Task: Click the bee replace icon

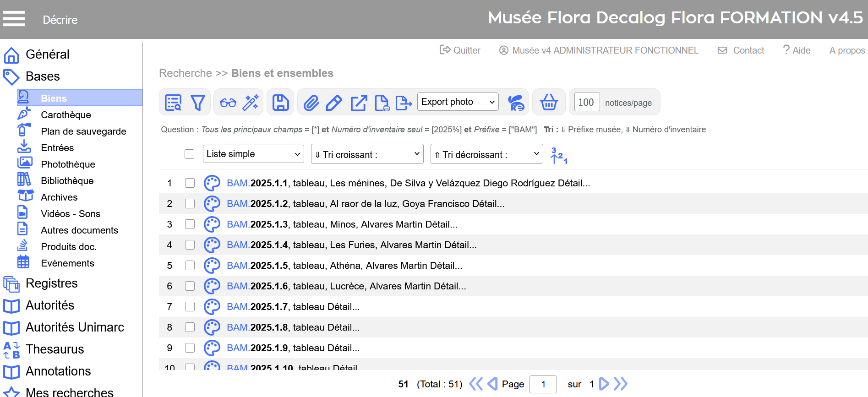Action: [x=516, y=103]
